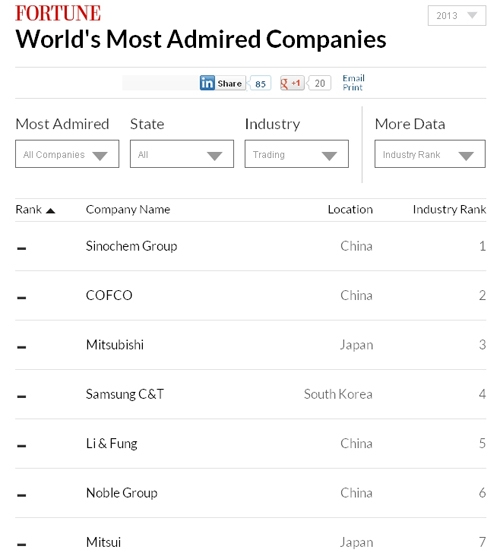500x559 pixels.
Task: Click the LinkedIn Share button
Action: (222, 83)
